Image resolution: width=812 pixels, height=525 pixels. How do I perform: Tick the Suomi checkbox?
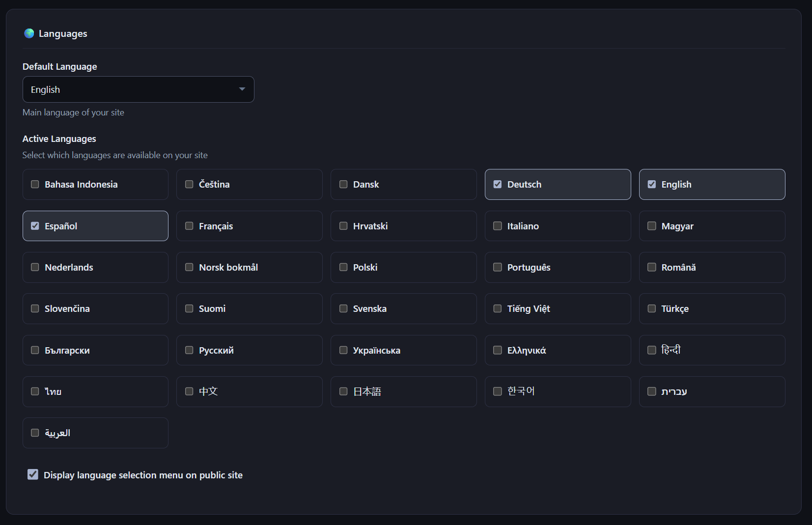[189, 308]
